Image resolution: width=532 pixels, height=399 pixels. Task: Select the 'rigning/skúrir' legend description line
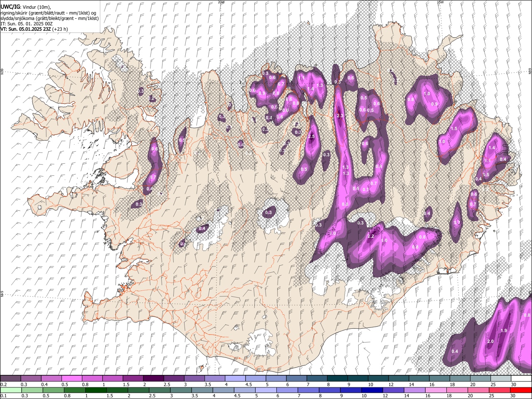(x=48, y=13)
